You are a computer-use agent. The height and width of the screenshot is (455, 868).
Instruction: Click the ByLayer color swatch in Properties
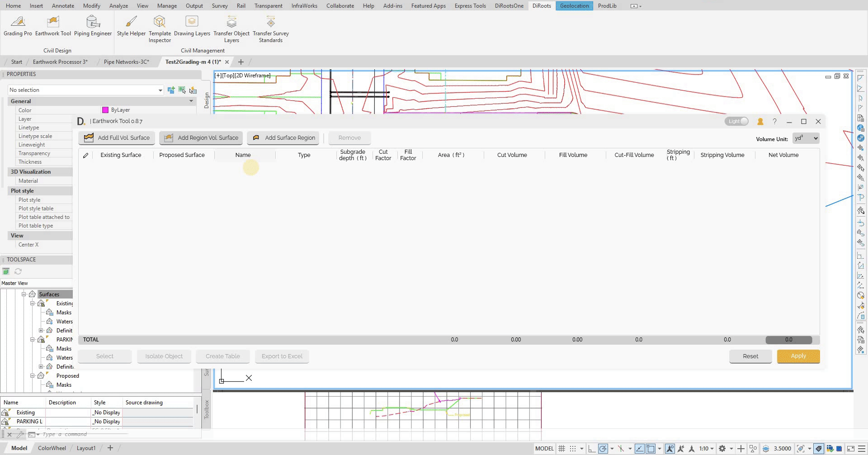click(105, 110)
